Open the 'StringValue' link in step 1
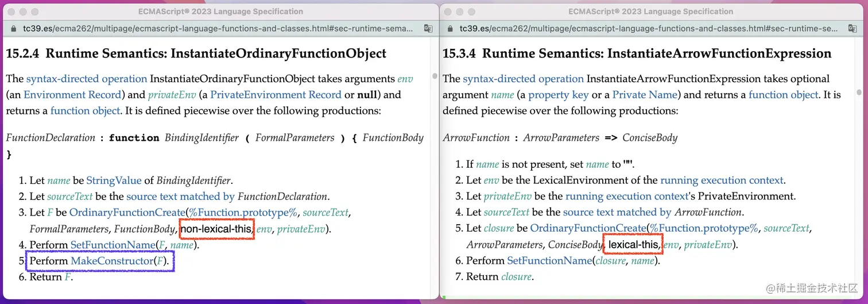This screenshot has height=304, width=868. [x=114, y=180]
